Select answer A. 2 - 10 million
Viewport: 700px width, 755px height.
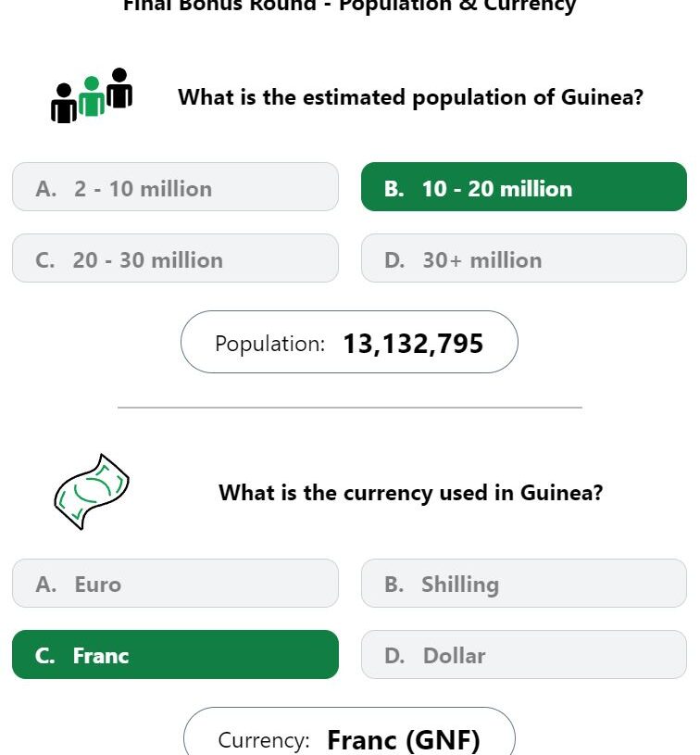(175, 187)
